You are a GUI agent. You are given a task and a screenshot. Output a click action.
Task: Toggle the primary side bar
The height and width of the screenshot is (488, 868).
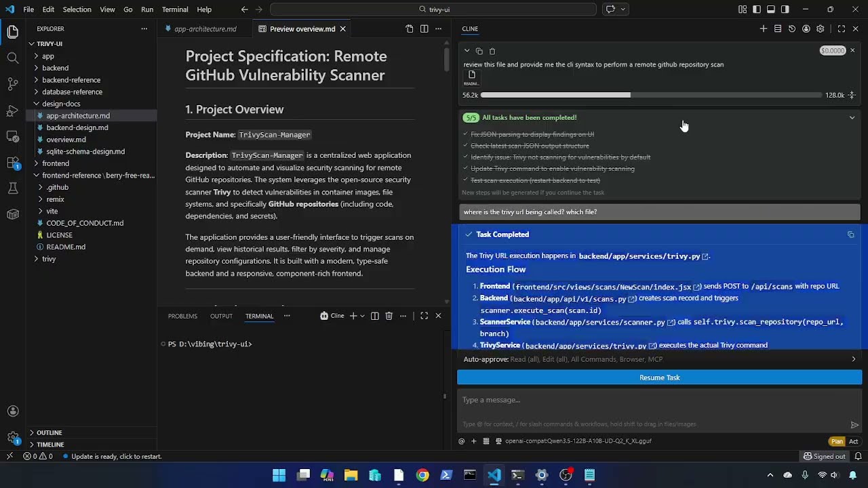pyautogui.click(x=757, y=9)
